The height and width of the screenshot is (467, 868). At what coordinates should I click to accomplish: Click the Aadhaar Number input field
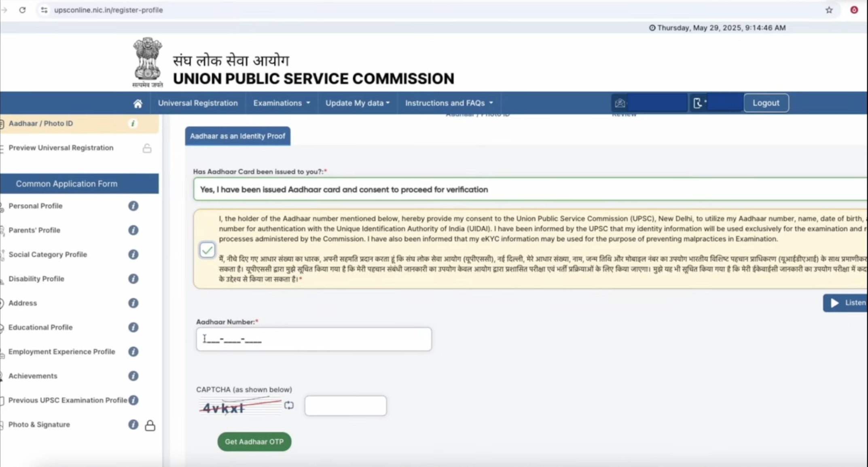click(313, 339)
